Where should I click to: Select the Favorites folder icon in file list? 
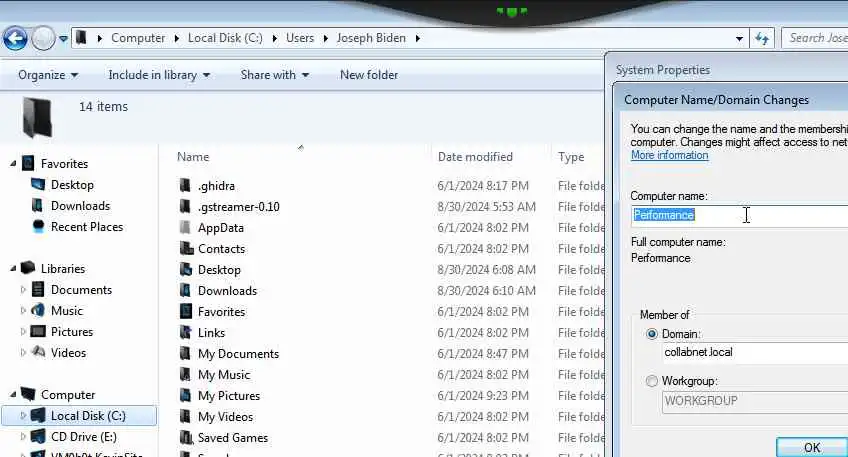point(186,312)
